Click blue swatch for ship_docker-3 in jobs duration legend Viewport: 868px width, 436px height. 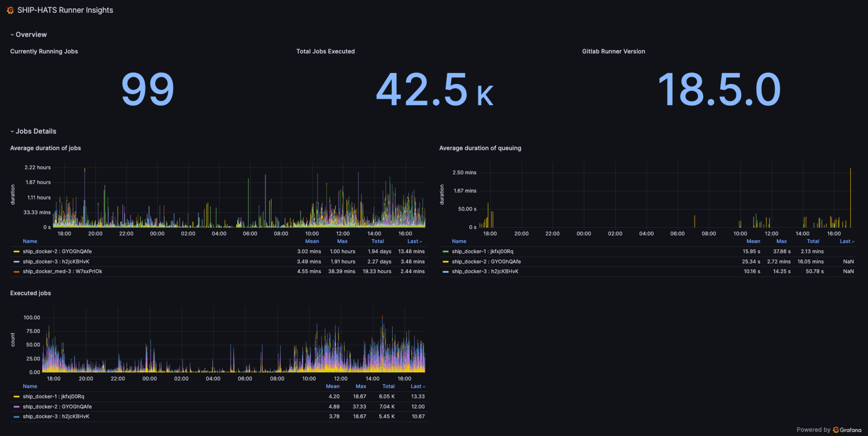pyautogui.click(x=17, y=261)
